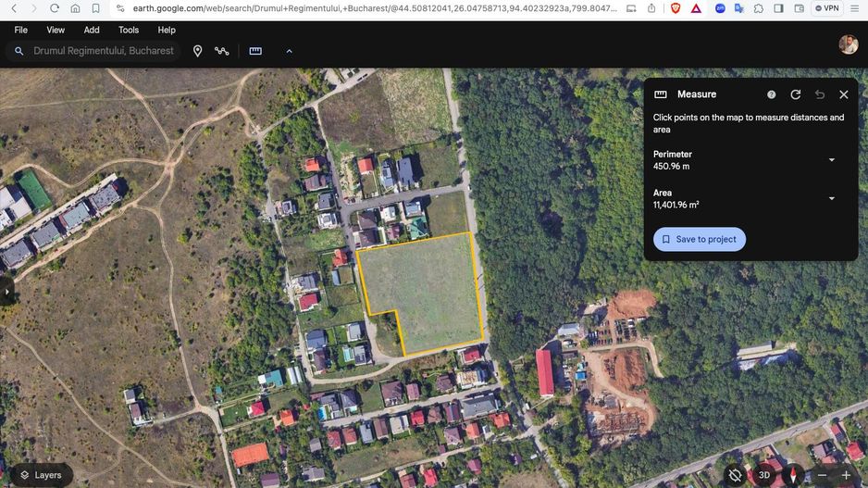This screenshot has width=868, height=488.
Task: Click the share page icon
Action: (651, 8)
